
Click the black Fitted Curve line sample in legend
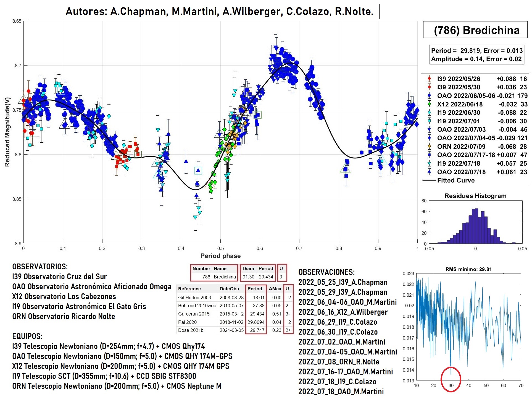(x=429, y=180)
